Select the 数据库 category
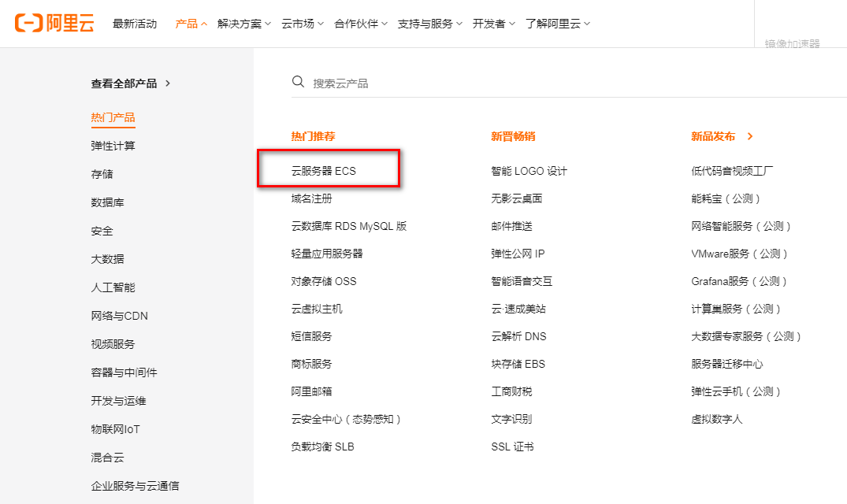The image size is (847, 504). coord(107,202)
